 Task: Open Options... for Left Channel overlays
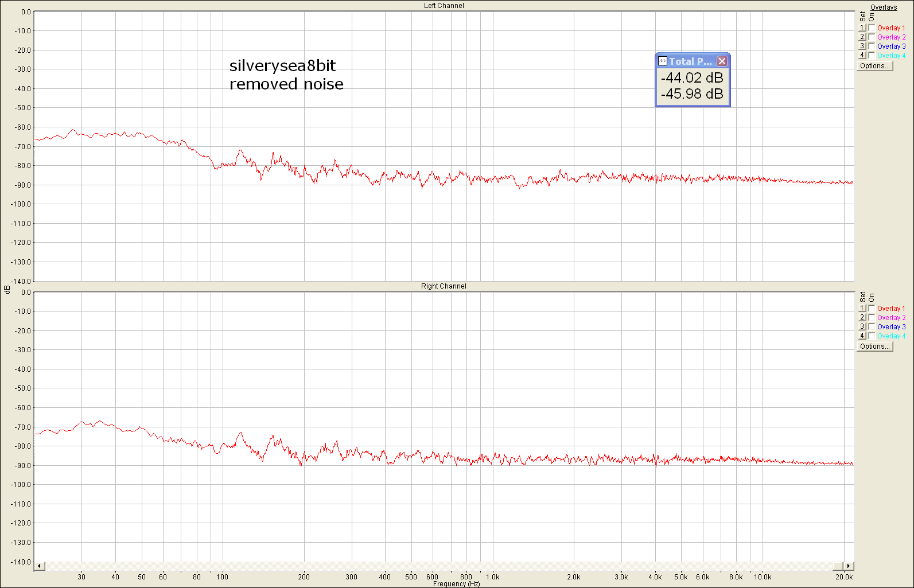tap(874, 66)
